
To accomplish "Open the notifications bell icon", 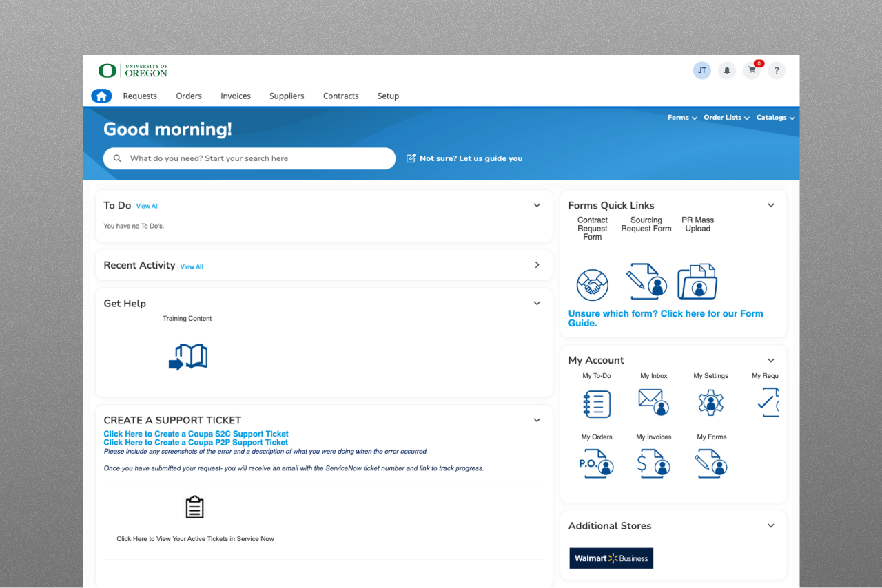I will pos(726,70).
